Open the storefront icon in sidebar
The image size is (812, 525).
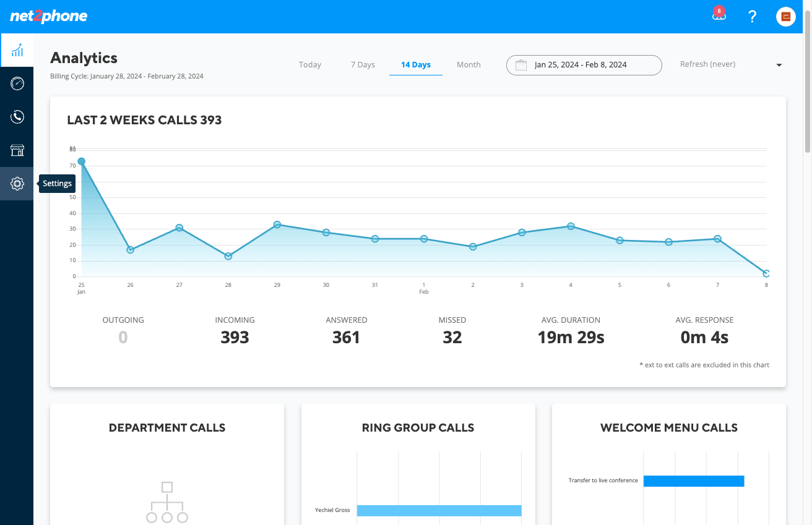[17, 150]
